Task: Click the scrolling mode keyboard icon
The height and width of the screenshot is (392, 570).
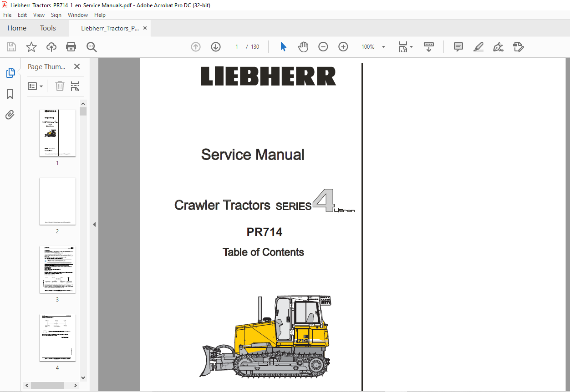Action: 429,47
